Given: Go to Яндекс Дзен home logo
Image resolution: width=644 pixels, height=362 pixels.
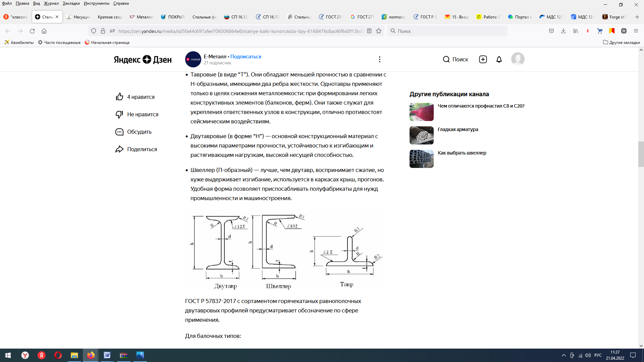Looking at the screenshot, I should click(x=143, y=59).
